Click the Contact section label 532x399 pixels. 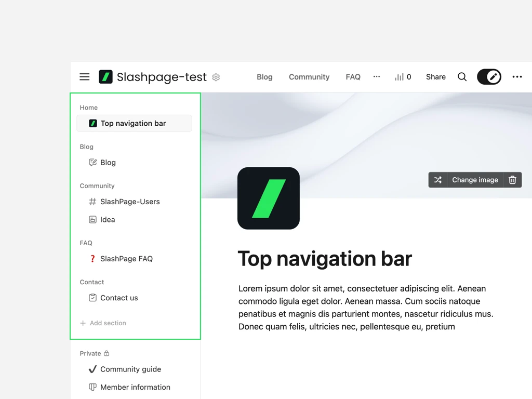click(x=91, y=282)
